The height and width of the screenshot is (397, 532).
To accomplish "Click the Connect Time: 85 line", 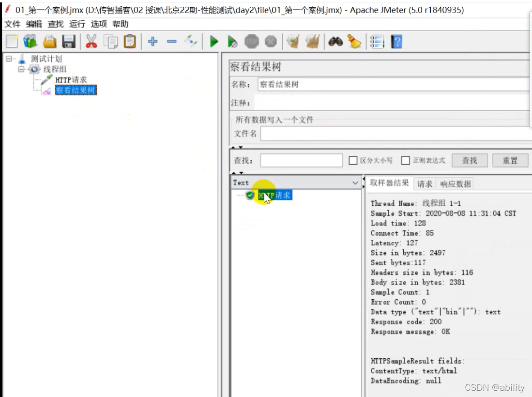I will coord(402,233).
